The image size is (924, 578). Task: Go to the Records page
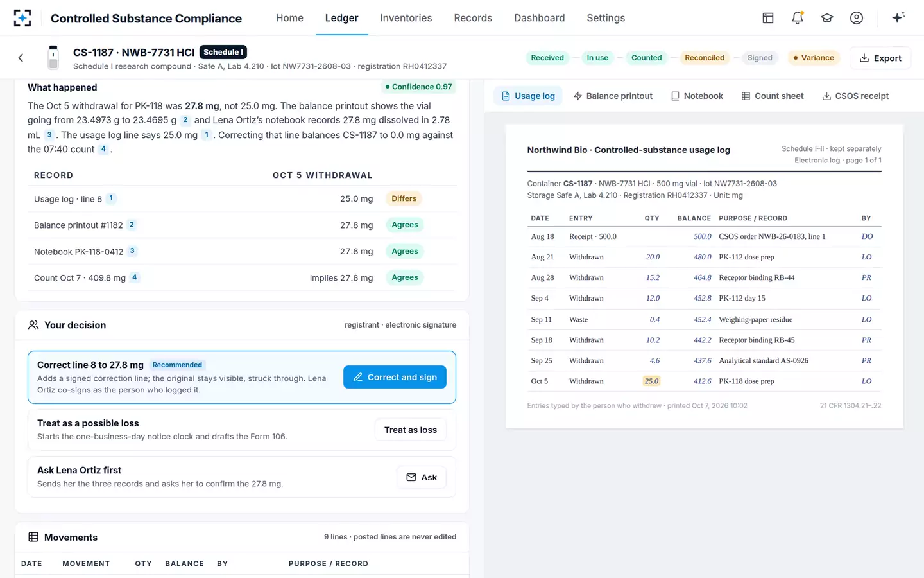[x=473, y=18]
